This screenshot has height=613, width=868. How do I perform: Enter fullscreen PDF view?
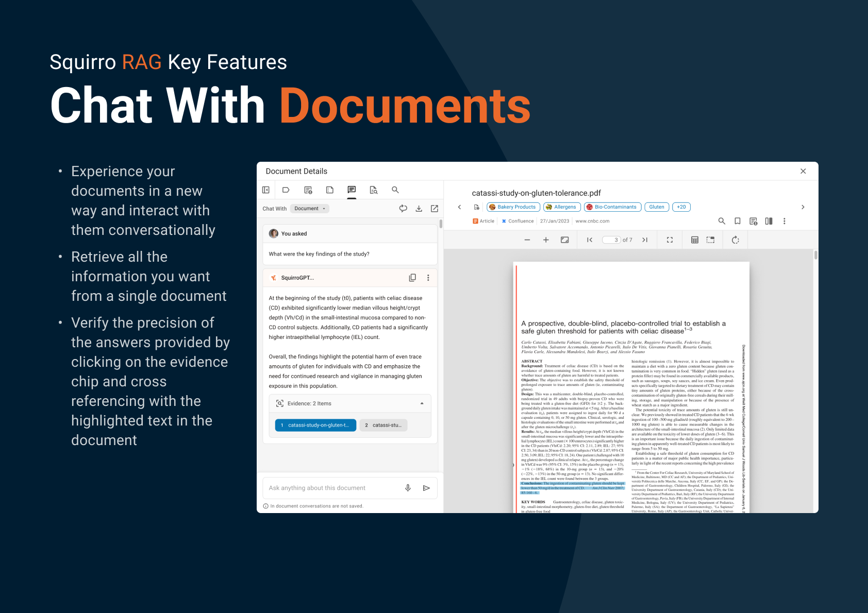pos(670,240)
